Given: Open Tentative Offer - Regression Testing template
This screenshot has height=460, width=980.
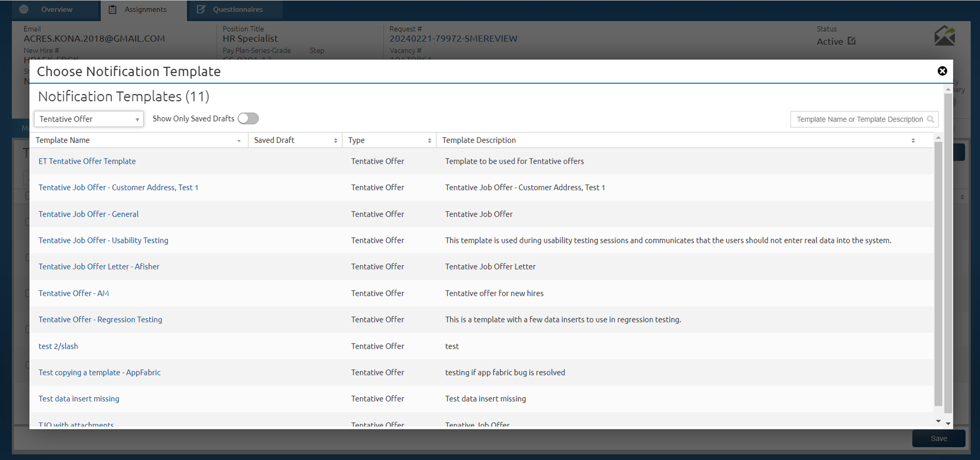Looking at the screenshot, I should (x=100, y=320).
